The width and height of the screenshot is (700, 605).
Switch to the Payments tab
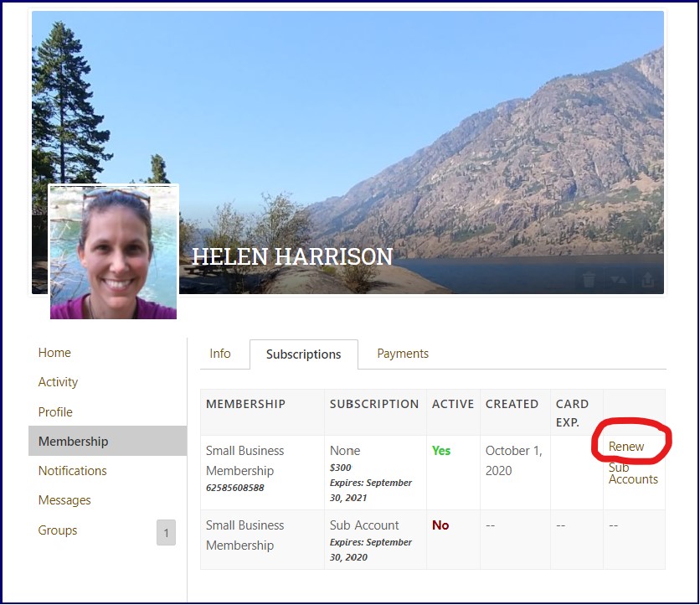click(403, 354)
